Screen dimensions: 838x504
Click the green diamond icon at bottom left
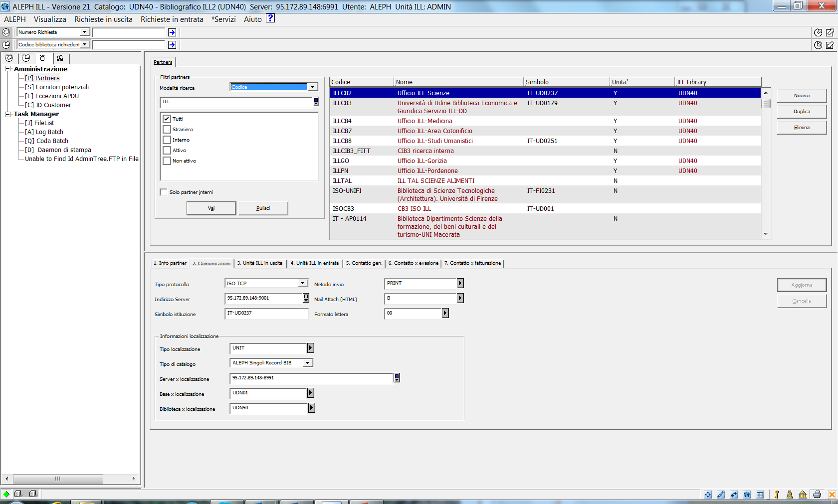[6, 494]
